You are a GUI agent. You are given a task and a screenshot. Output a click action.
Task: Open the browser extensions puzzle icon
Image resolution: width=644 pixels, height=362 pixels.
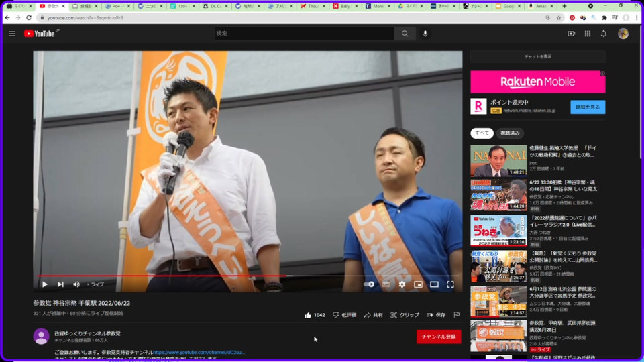pos(604,18)
